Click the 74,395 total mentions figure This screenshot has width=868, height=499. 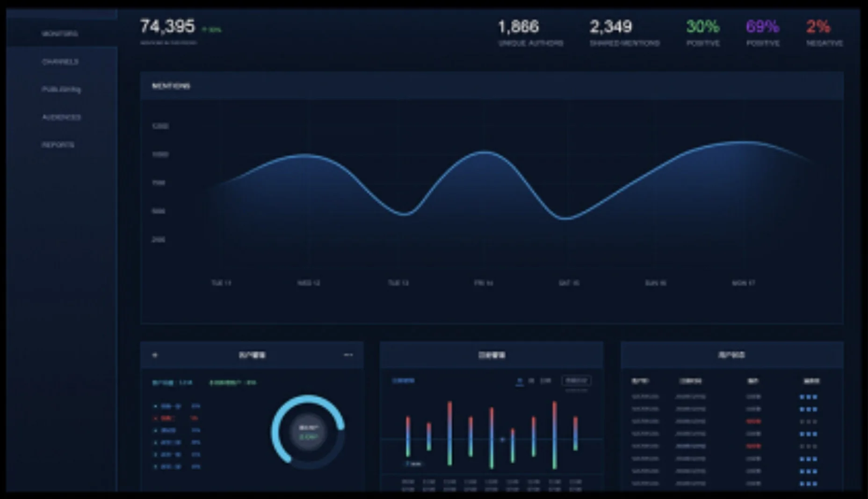(x=167, y=26)
